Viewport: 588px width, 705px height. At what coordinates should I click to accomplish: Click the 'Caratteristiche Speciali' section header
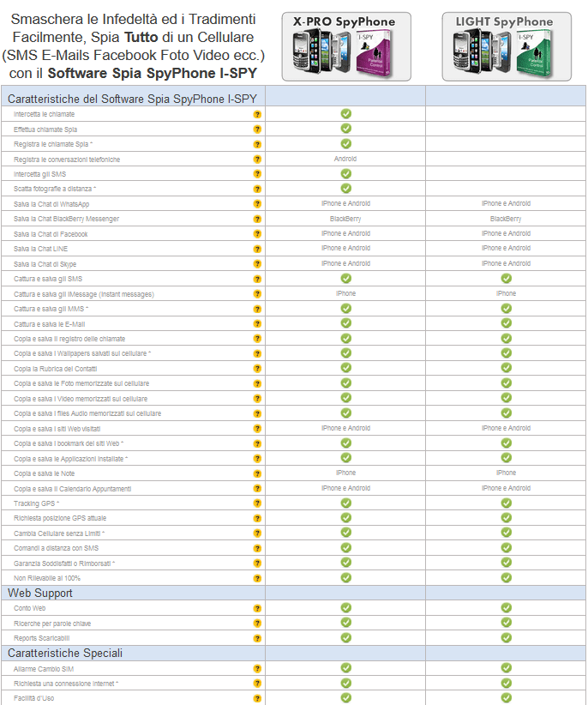[65, 653]
